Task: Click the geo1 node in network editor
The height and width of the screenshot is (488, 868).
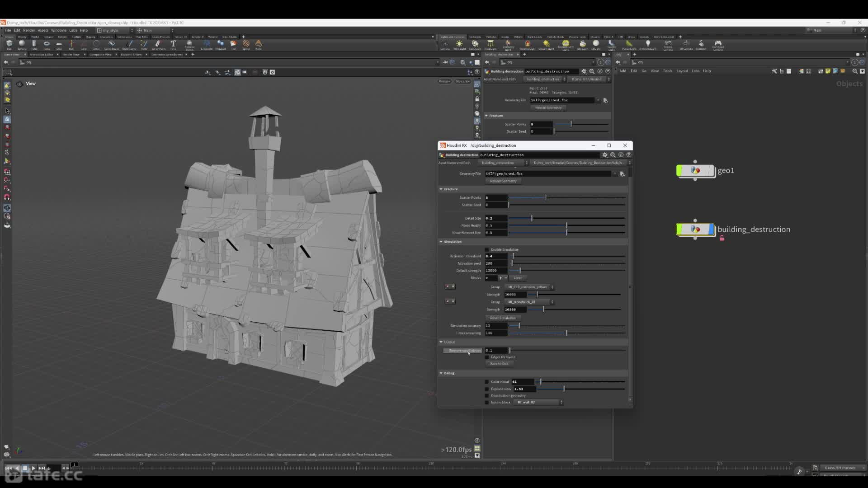Action: point(695,170)
